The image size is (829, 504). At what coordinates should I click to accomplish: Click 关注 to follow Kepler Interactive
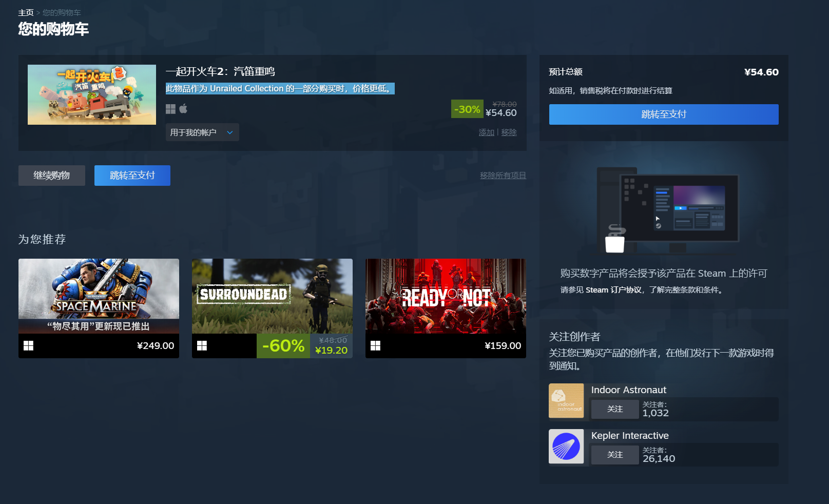click(x=614, y=455)
